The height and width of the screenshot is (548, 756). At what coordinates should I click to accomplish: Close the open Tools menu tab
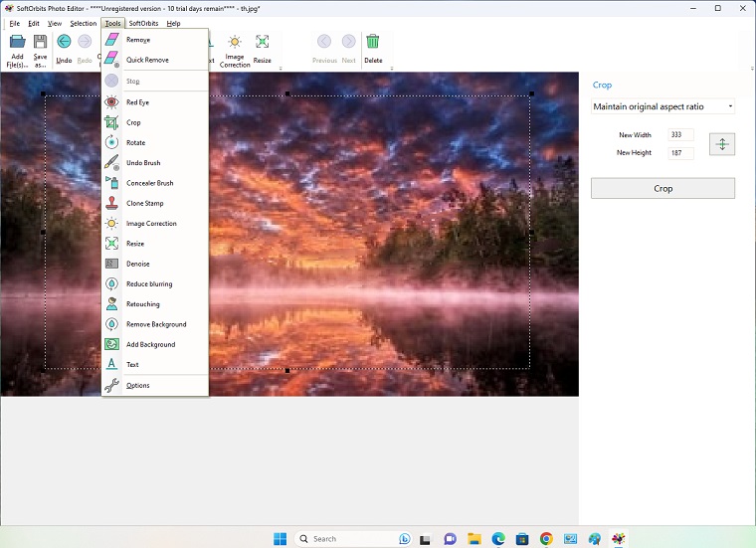[112, 23]
